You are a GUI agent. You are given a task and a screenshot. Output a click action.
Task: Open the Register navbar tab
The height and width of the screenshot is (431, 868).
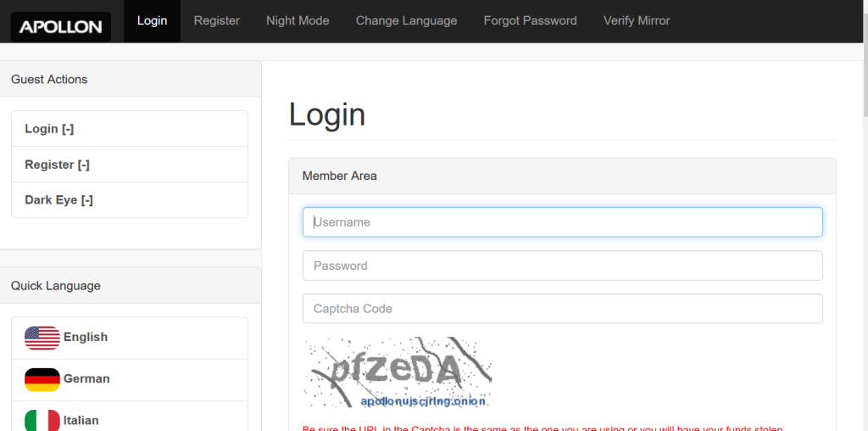pyautogui.click(x=216, y=21)
